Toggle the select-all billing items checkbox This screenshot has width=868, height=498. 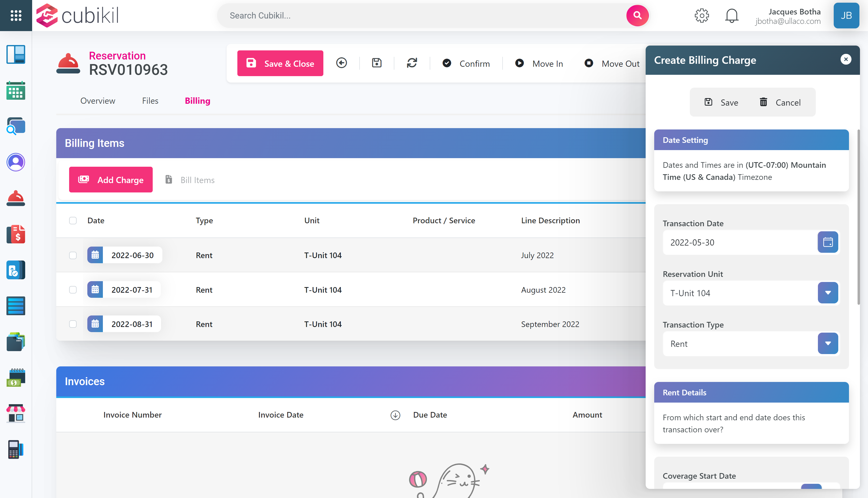(73, 221)
